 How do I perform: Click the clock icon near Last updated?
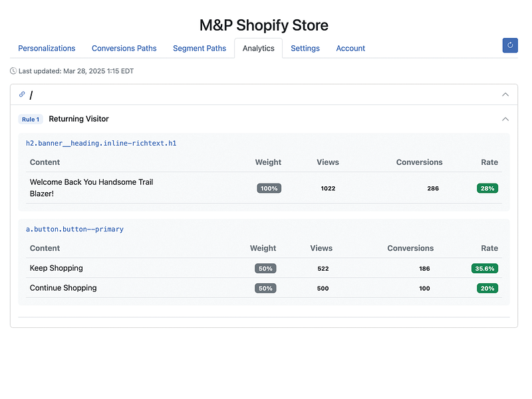point(13,71)
